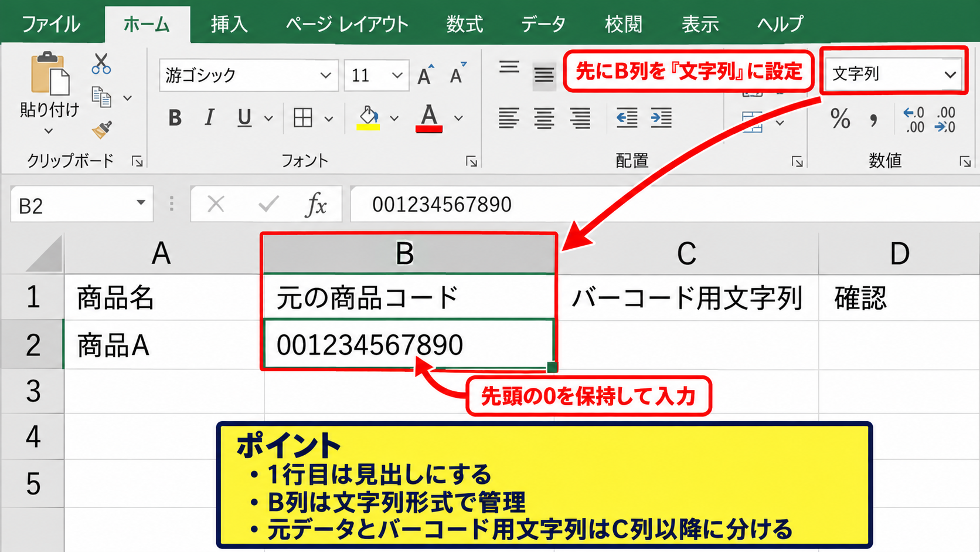980x552 pixels.
Task: Increase decimal places
Action: [x=914, y=119]
